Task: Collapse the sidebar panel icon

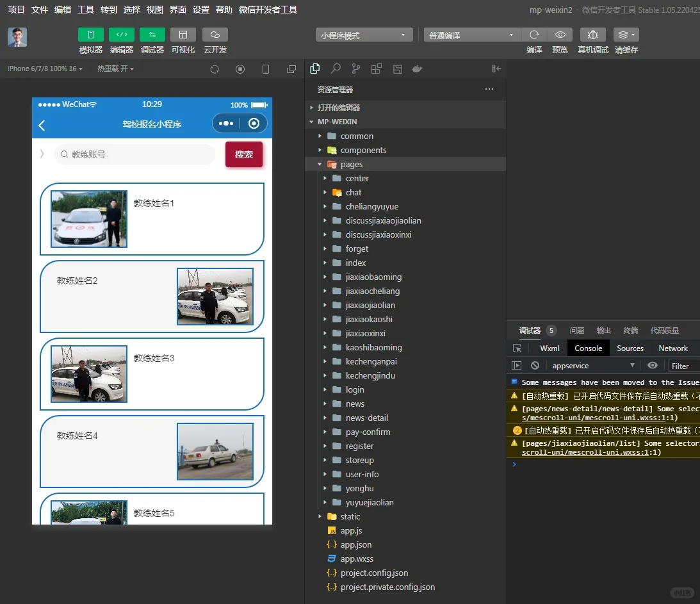Action: click(x=496, y=69)
